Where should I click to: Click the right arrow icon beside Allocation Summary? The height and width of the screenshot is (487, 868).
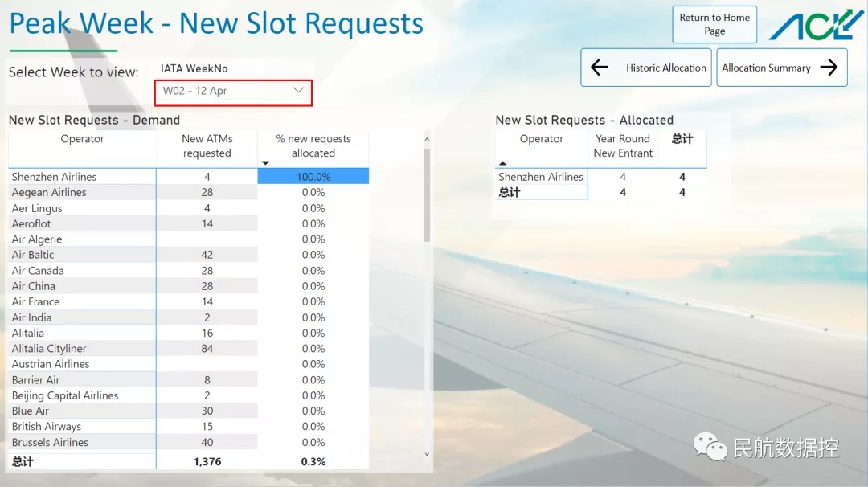coord(829,68)
